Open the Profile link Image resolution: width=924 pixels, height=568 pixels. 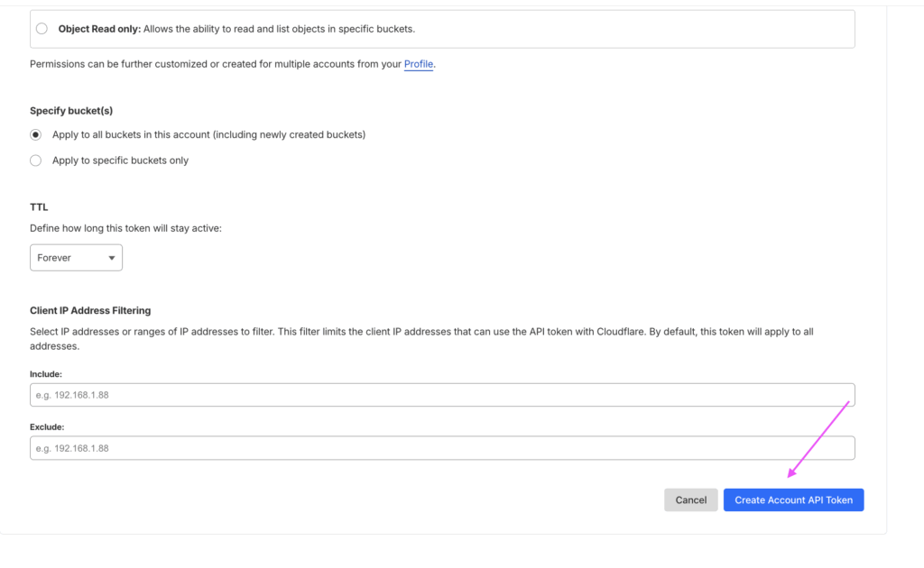pyautogui.click(x=418, y=64)
